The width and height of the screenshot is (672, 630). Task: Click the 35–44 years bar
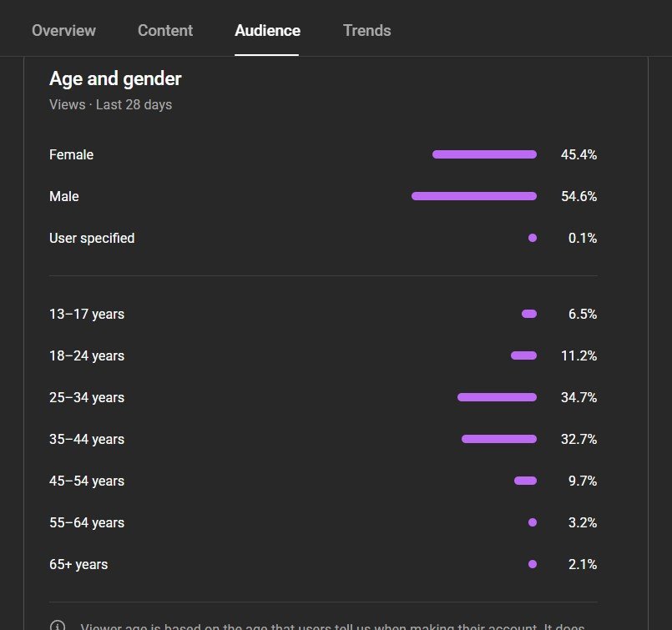coord(499,439)
